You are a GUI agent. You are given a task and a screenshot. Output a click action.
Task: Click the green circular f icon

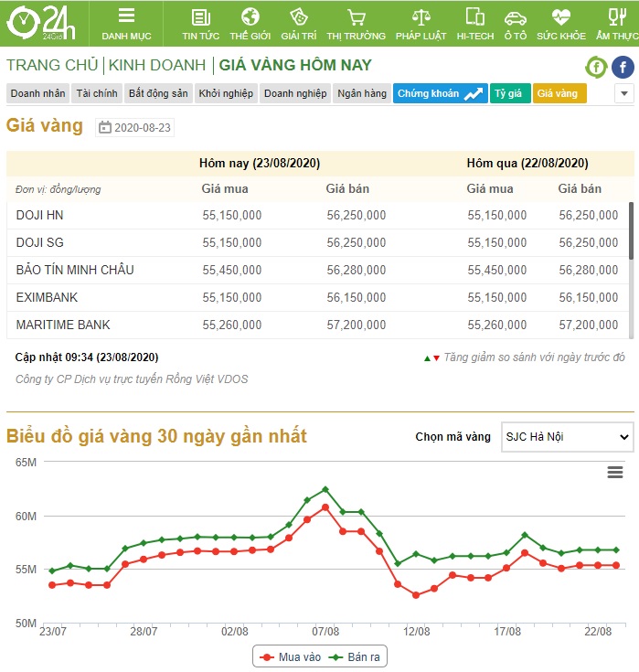point(596,68)
